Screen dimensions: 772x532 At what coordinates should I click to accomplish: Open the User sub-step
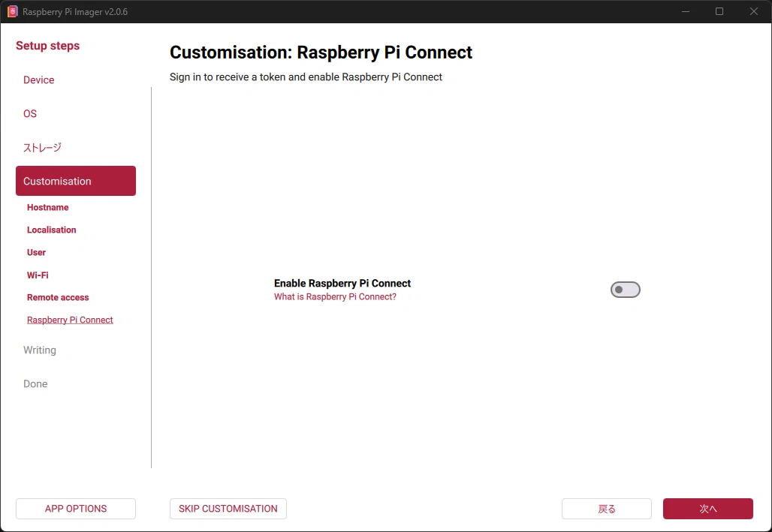pos(37,252)
